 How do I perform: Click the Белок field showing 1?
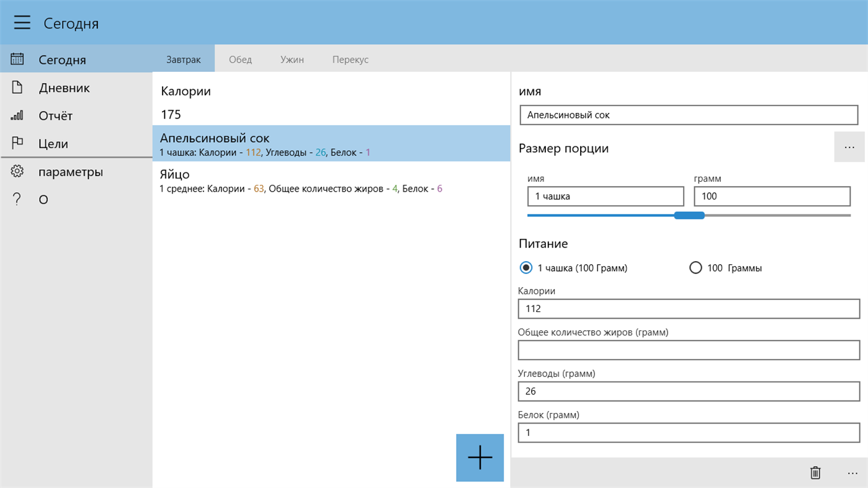[689, 432]
